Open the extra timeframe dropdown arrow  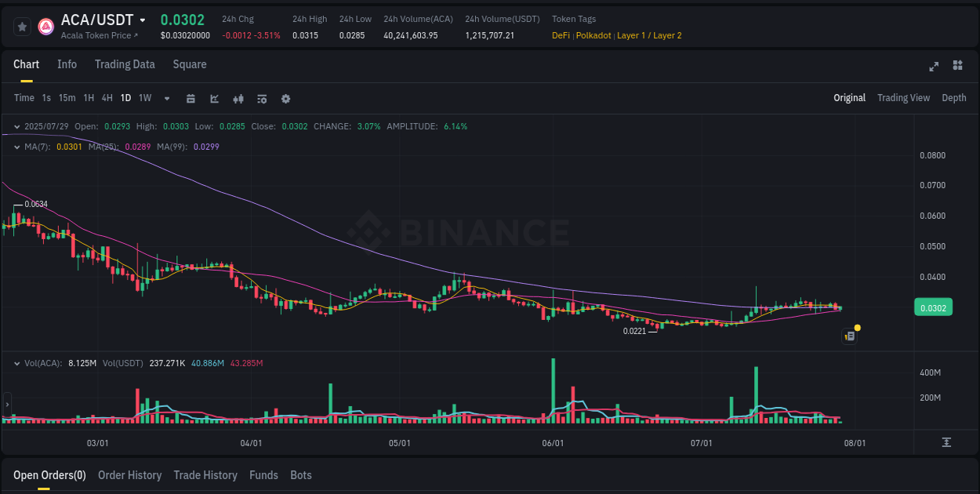pyautogui.click(x=165, y=98)
